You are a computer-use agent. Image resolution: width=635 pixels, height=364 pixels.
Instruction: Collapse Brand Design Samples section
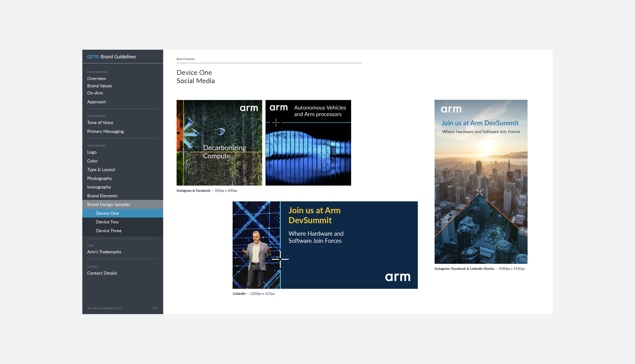pos(109,204)
